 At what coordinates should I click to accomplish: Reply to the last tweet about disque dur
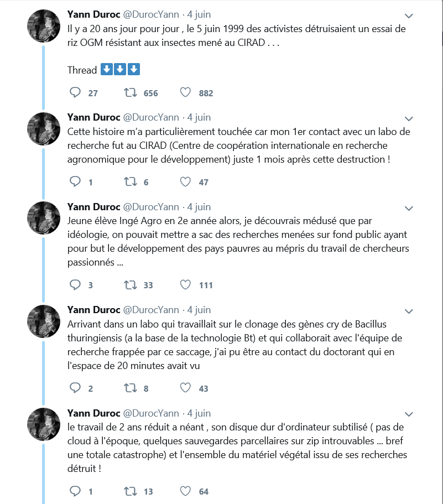pos(75,491)
